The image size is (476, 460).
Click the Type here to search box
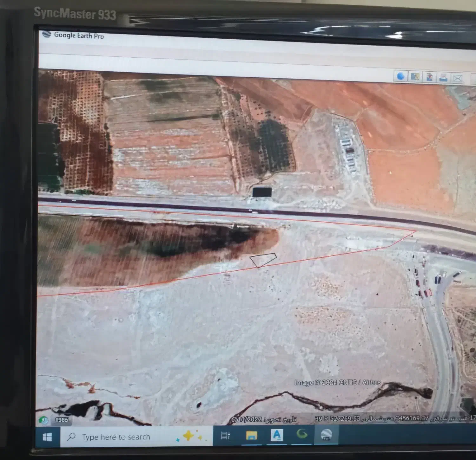(116, 437)
